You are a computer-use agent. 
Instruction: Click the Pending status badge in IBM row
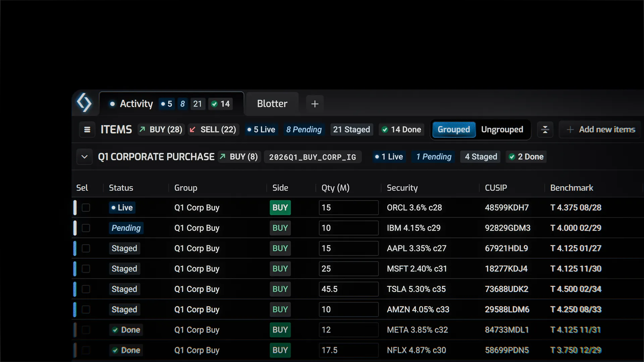point(126,228)
